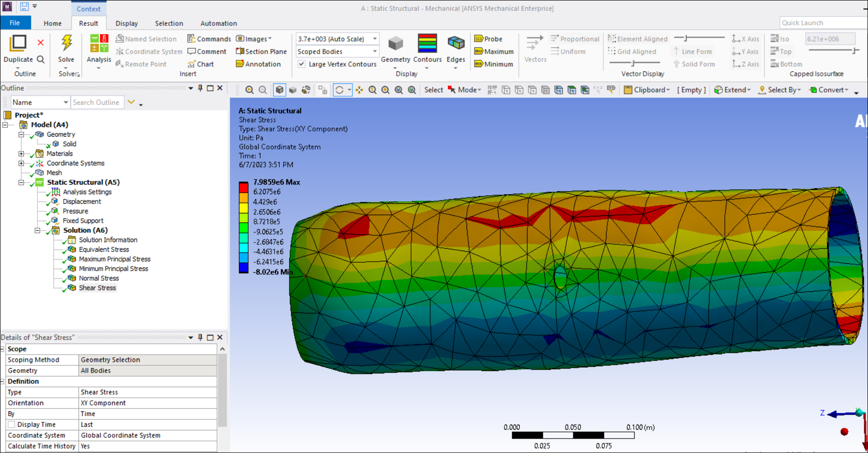Viewport: 868px width, 453px height.
Task: Click the red maximum legend color band
Action: click(x=243, y=186)
